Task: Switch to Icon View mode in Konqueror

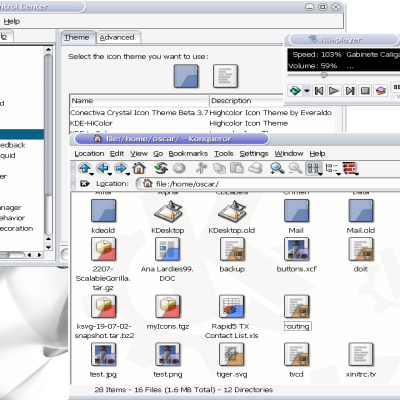Action: [314, 168]
